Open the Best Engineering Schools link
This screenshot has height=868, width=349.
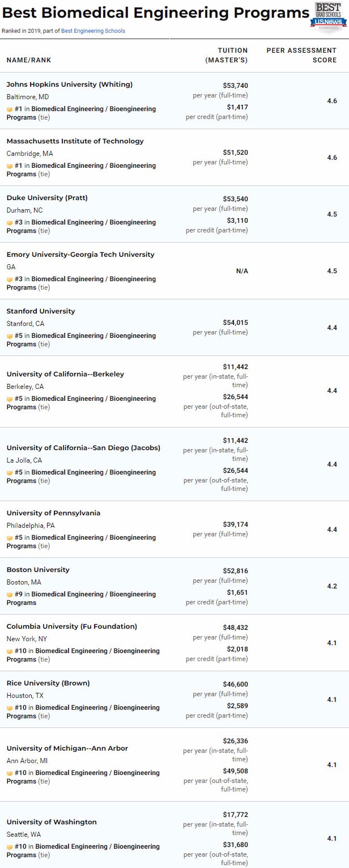coord(93,31)
